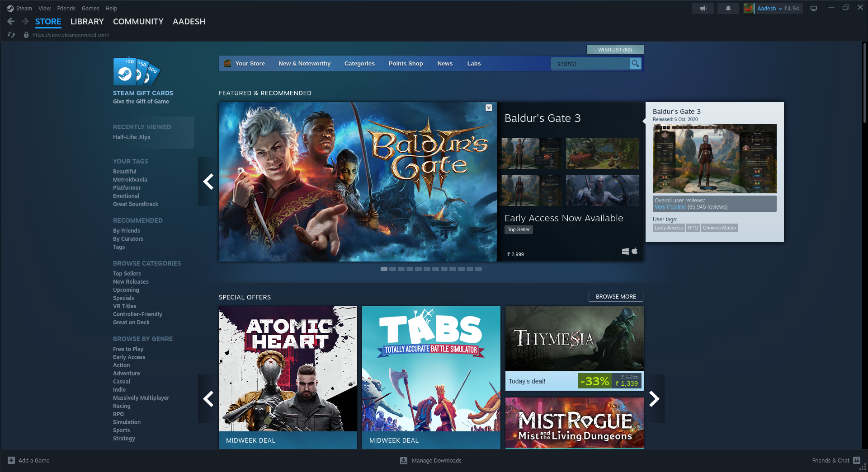Click the Steam logo in the menu bar

coord(10,8)
